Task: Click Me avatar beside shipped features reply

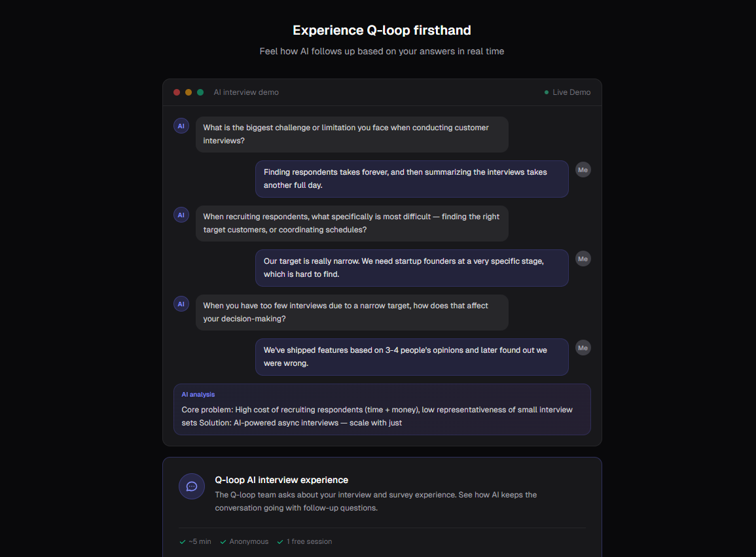Action: (x=583, y=348)
